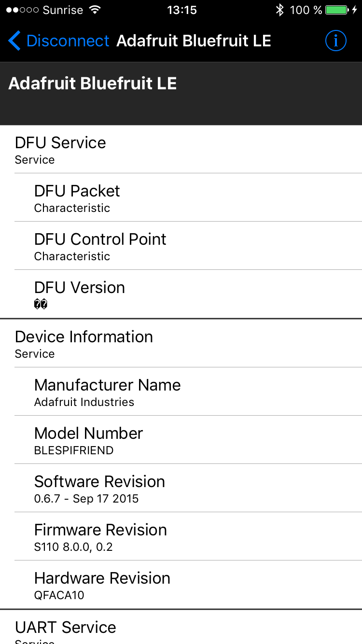This screenshot has width=362, height=644.
Task: Tap the Wi-Fi signal icon
Action: click(x=95, y=10)
